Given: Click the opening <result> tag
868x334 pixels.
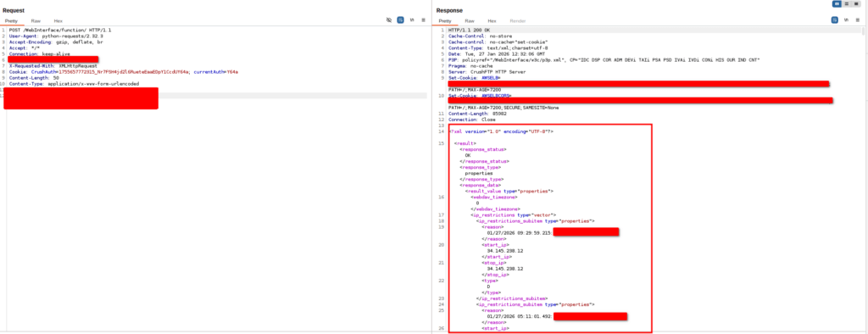Looking at the screenshot, I should [465, 143].
